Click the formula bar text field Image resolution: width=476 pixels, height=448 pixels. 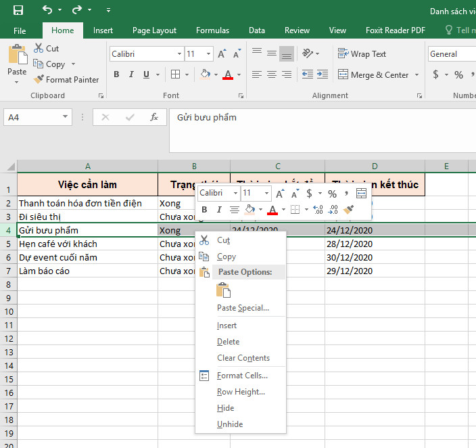[x=323, y=131]
